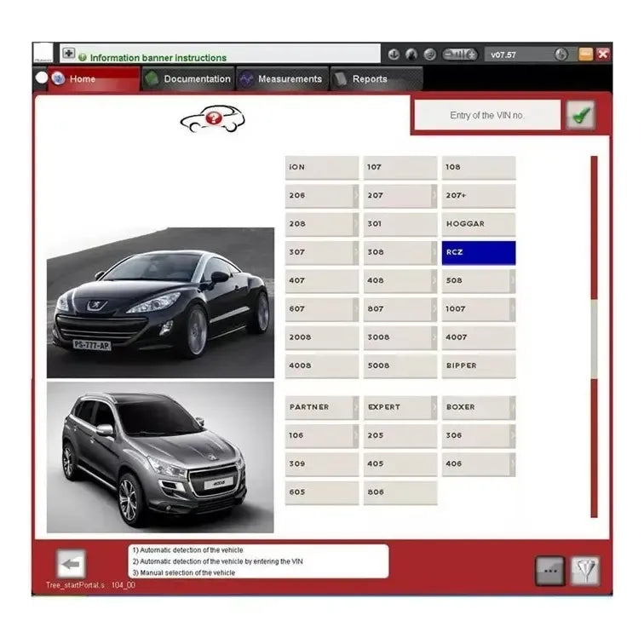Image resolution: width=644 pixels, height=644 pixels.
Task: Click the vertical red scrollbar of the model list
Action: 594,336
